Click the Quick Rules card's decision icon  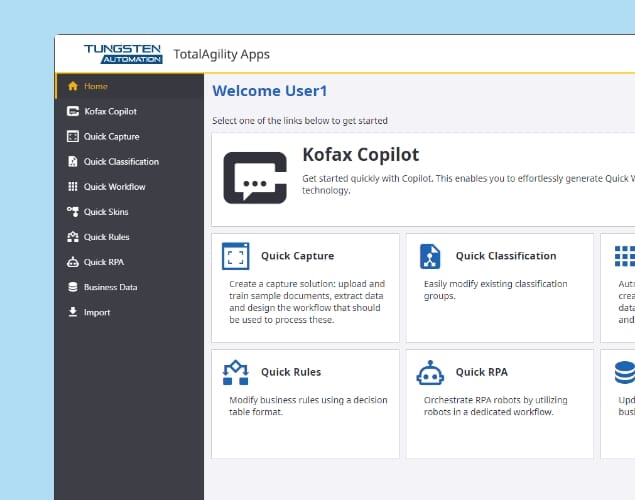pos(236,372)
